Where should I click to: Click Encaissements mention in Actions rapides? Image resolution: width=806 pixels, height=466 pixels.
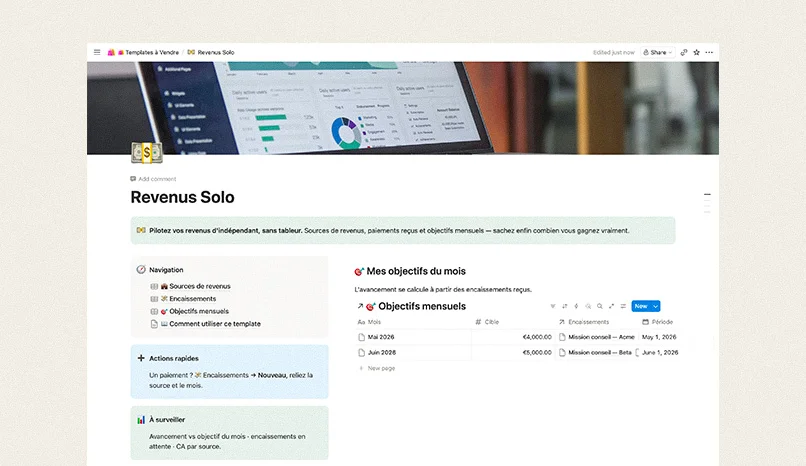tap(221, 375)
